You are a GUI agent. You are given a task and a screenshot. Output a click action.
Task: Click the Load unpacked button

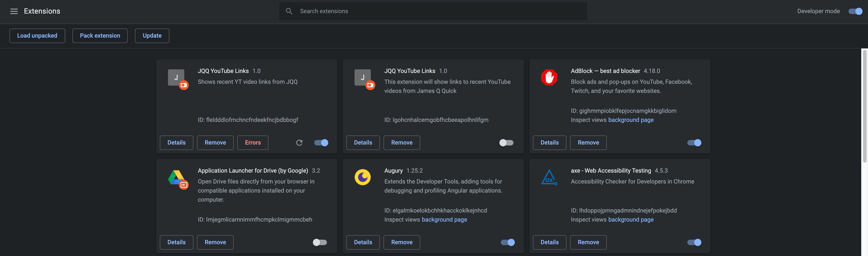[x=37, y=36]
